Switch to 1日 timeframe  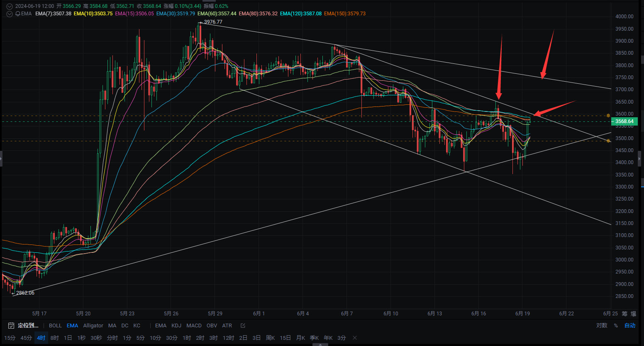[x=68, y=338]
